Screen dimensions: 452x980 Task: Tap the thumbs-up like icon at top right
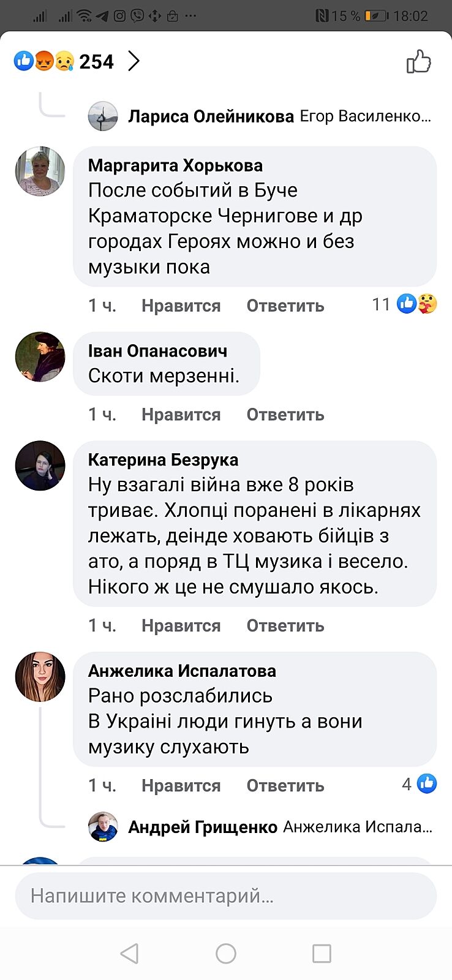click(418, 61)
